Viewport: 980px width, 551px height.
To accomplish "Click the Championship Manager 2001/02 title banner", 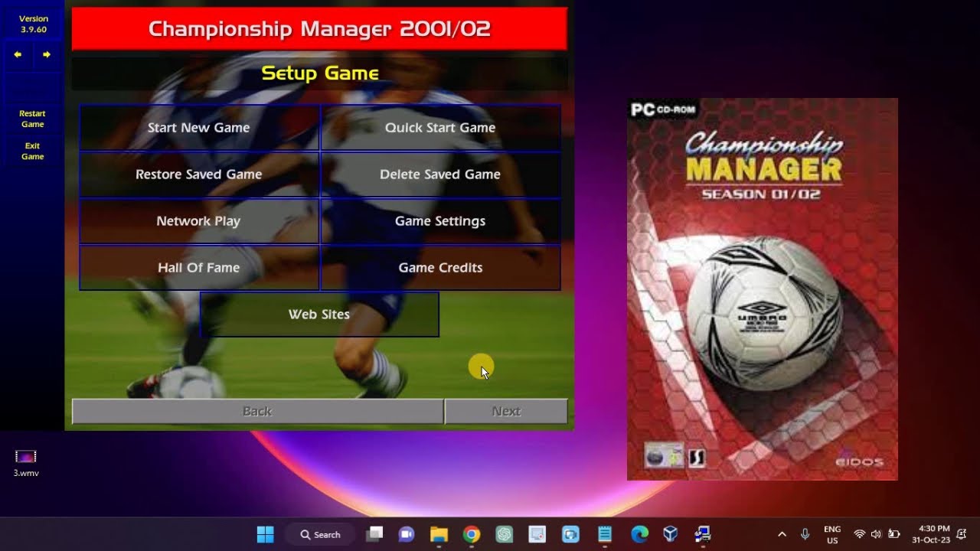I will click(x=319, y=29).
